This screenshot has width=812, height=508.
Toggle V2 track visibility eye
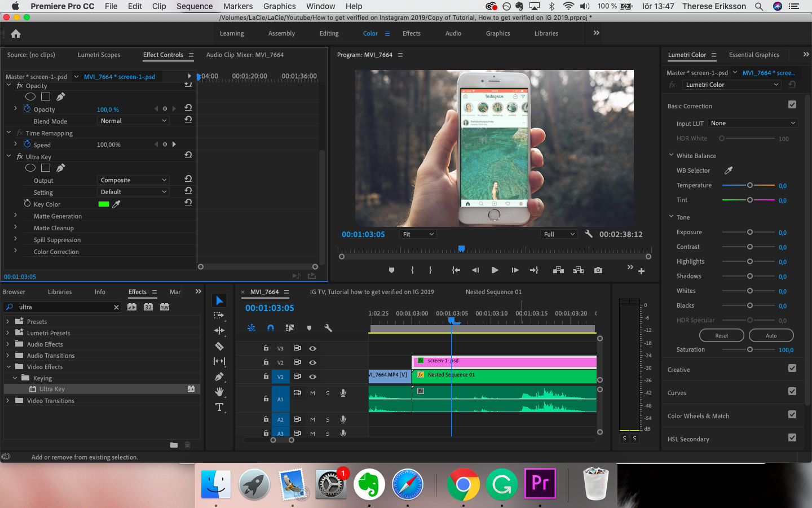(x=312, y=362)
